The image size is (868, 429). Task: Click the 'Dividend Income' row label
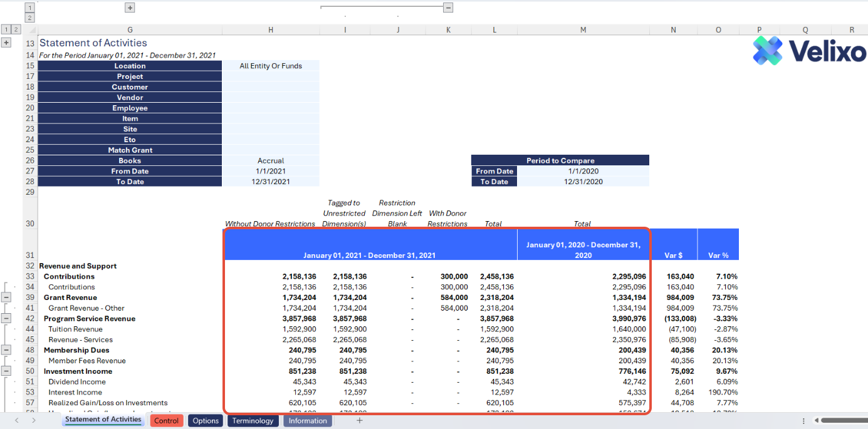click(77, 381)
